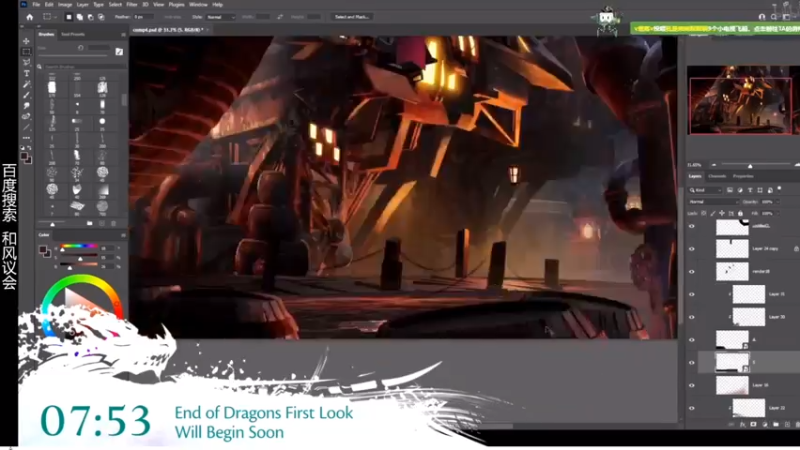Image resolution: width=800 pixels, height=450 pixels.
Task: Select the Lasso tool
Action: click(x=26, y=62)
